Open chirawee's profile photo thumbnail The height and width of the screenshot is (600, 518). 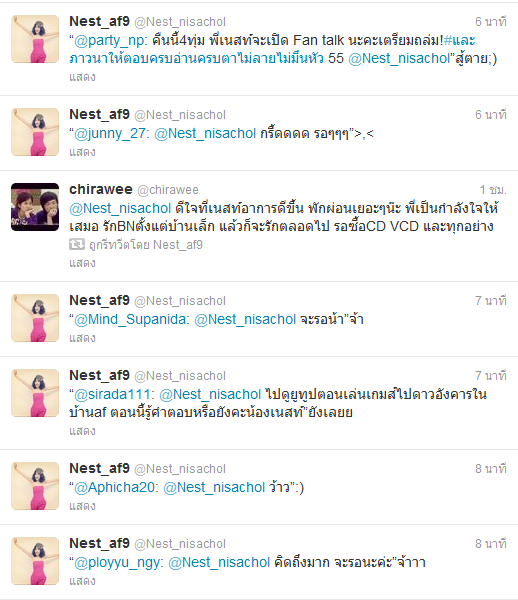click(35, 207)
